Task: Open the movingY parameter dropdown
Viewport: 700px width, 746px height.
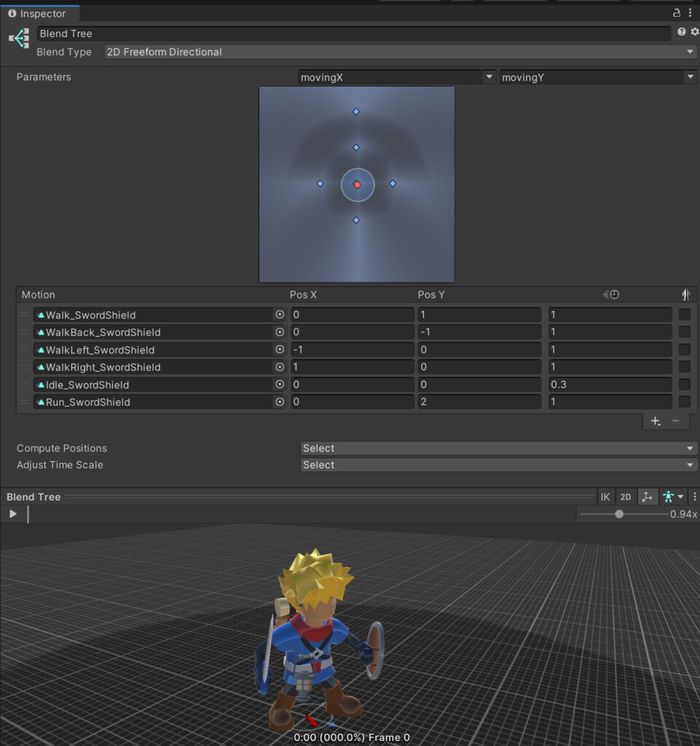Action: click(598, 77)
